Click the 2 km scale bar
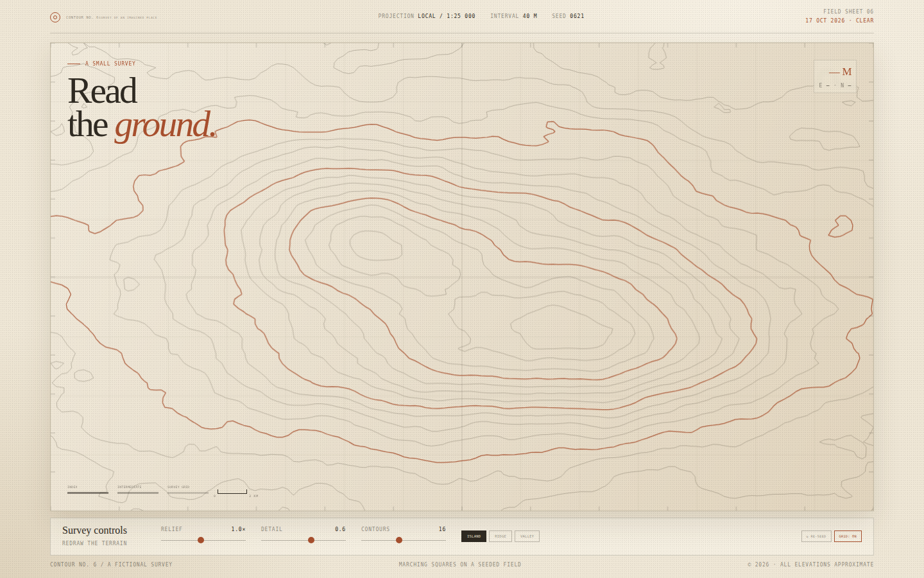The height and width of the screenshot is (578, 924). tap(232, 492)
